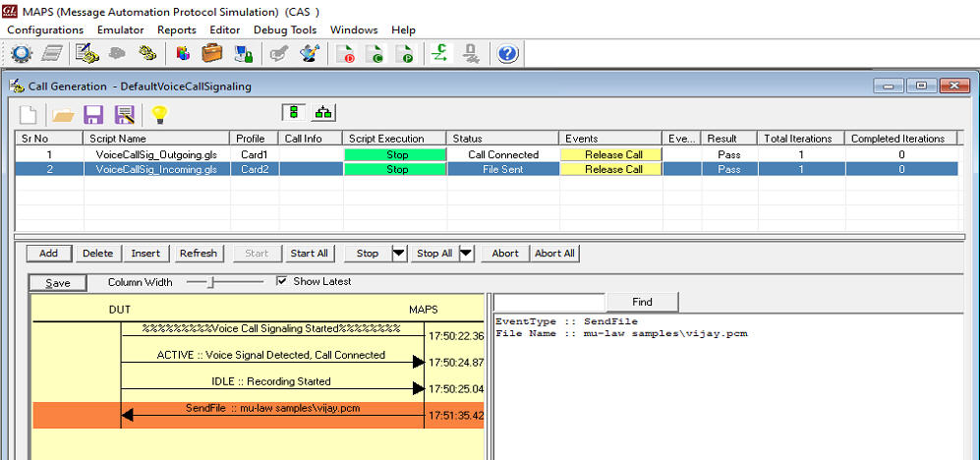The image size is (980, 460).
Task: Click the Column Width slider
Action: [x=225, y=282]
